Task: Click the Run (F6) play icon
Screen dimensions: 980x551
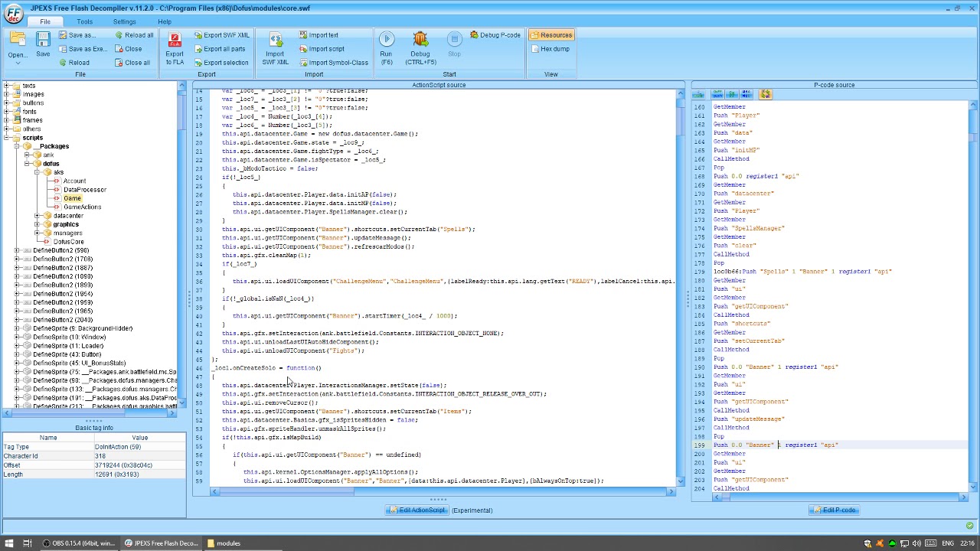Action: point(386,39)
